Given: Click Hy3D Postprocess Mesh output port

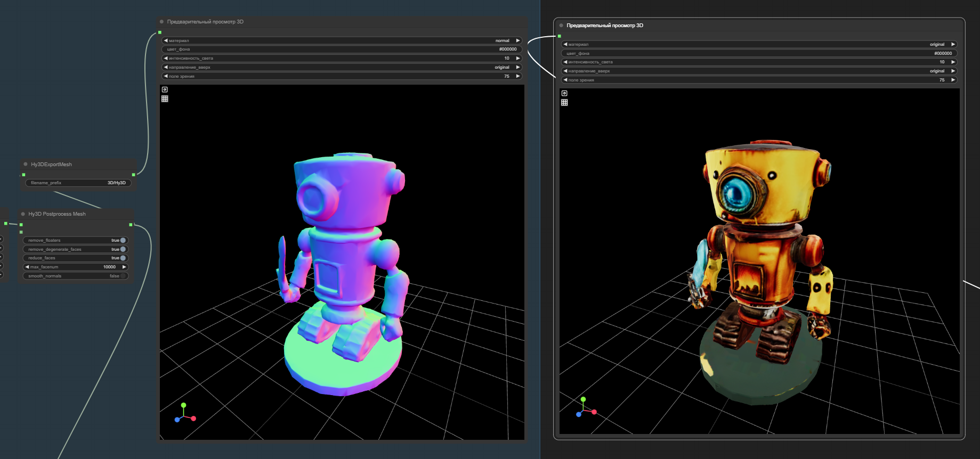Looking at the screenshot, I should point(131,225).
